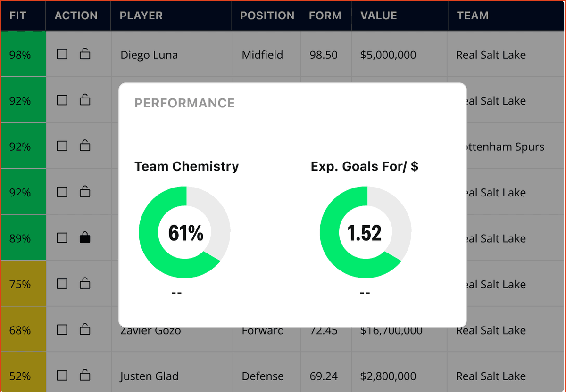566x392 pixels.
Task: Lock the 75% fit player's row
Action: point(85,283)
